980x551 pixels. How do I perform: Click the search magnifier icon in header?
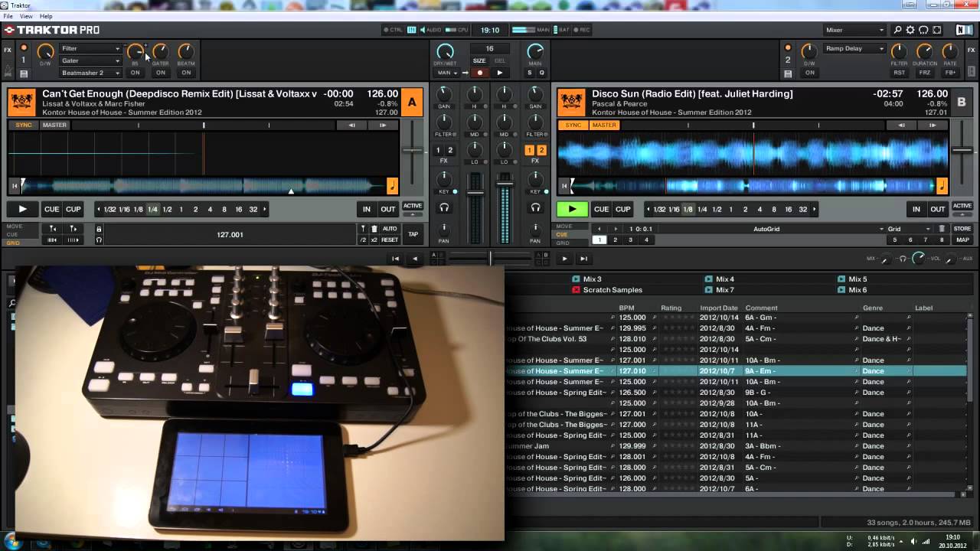[x=897, y=31]
